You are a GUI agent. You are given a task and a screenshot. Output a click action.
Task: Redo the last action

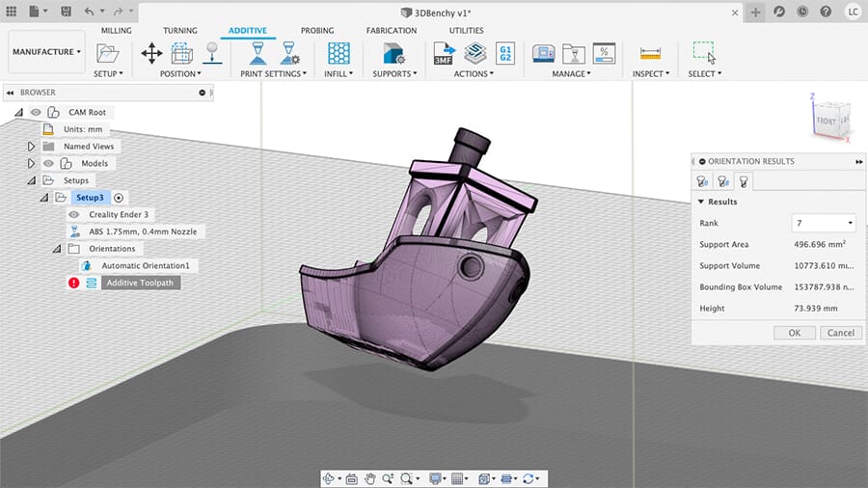(x=118, y=11)
